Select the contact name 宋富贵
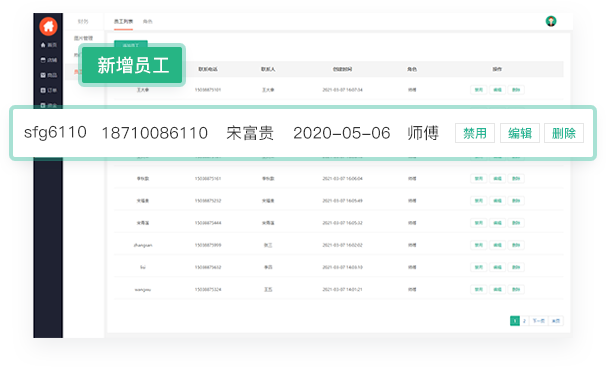This screenshot has width=606, height=367. 250,133
